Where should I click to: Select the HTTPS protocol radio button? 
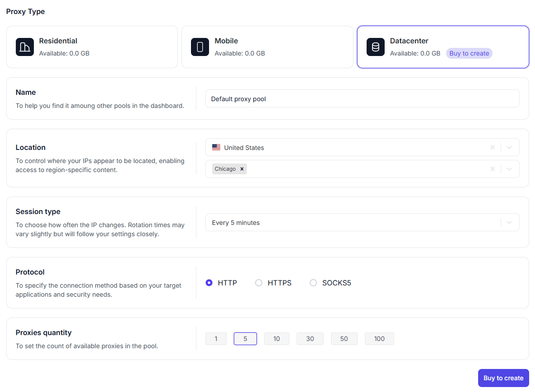click(259, 283)
